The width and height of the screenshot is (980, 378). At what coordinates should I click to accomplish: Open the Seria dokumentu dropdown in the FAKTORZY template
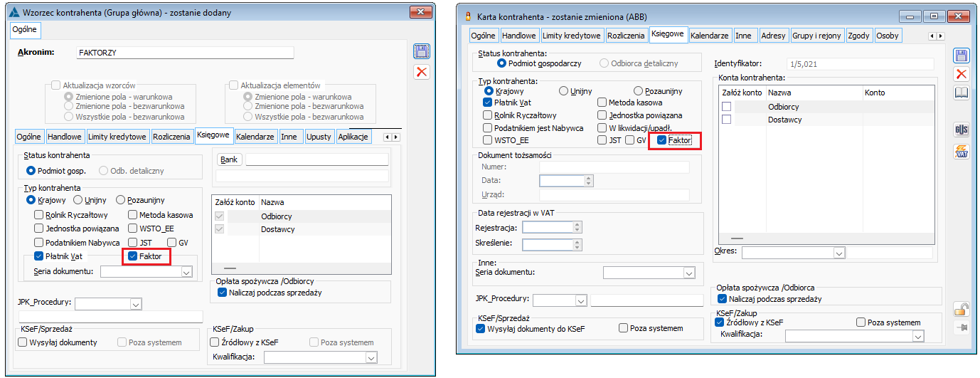point(187,271)
